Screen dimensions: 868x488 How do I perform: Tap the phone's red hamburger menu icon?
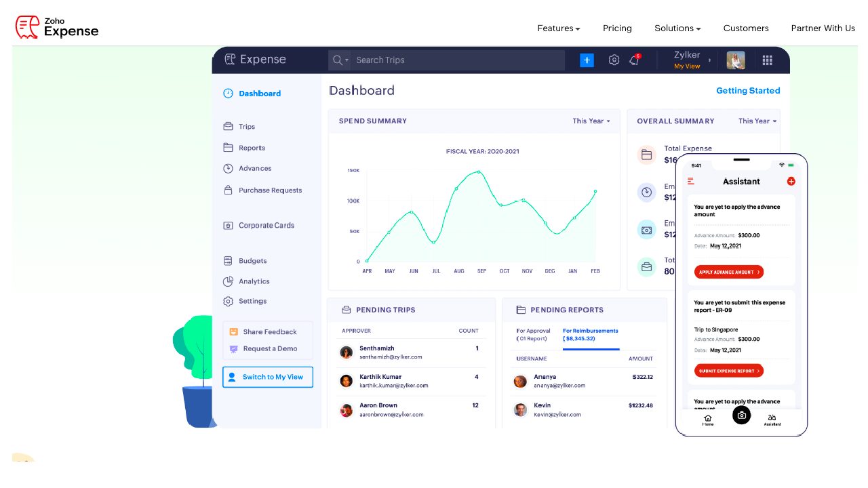tap(691, 182)
